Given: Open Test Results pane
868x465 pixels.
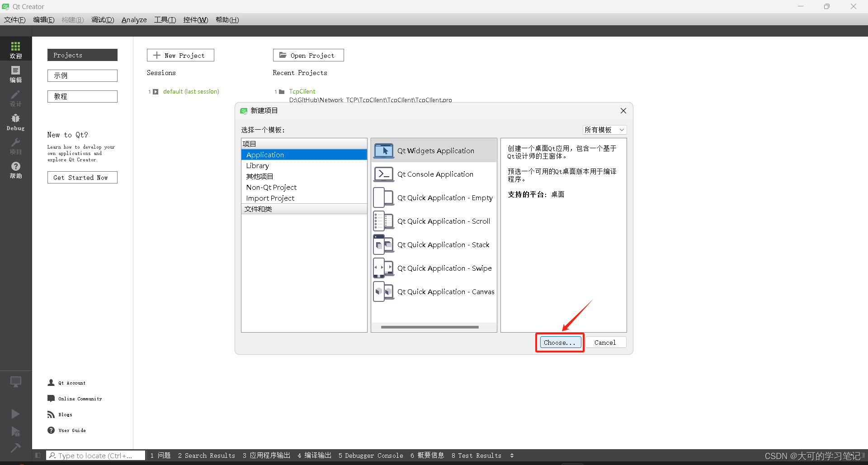Looking at the screenshot, I should 476,456.
